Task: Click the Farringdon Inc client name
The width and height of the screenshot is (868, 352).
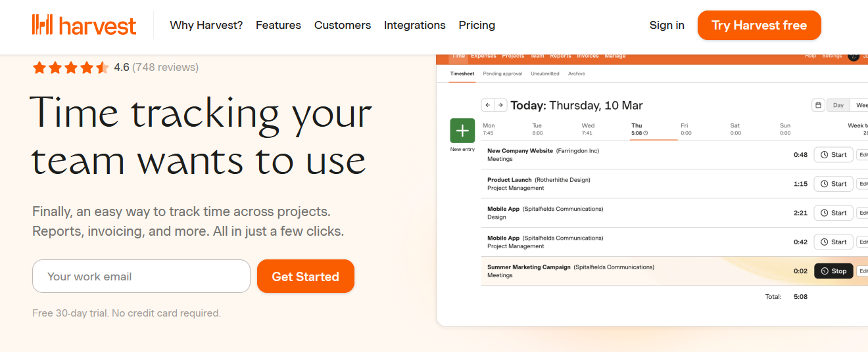Action: (577, 151)
